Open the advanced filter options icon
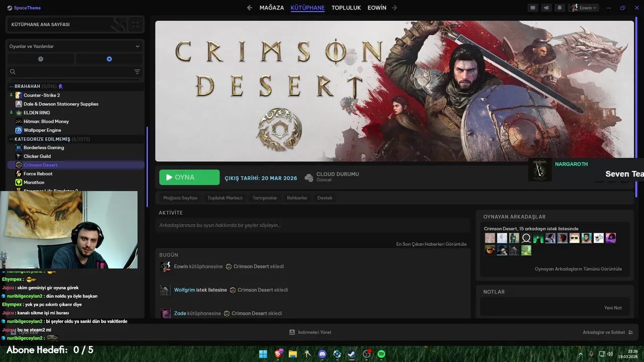The width and height of the screenshot is (644, 362). point(137,71)
